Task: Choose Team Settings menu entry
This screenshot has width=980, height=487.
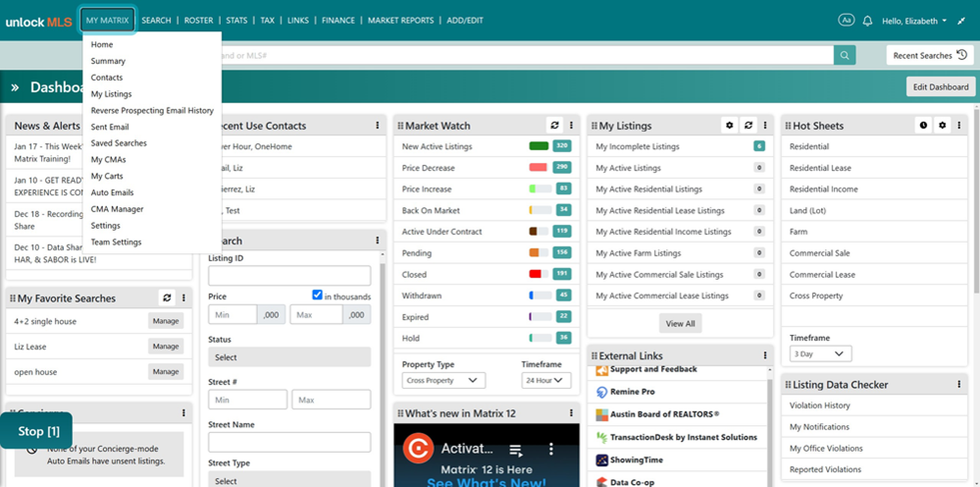Action: click(116, 242)
